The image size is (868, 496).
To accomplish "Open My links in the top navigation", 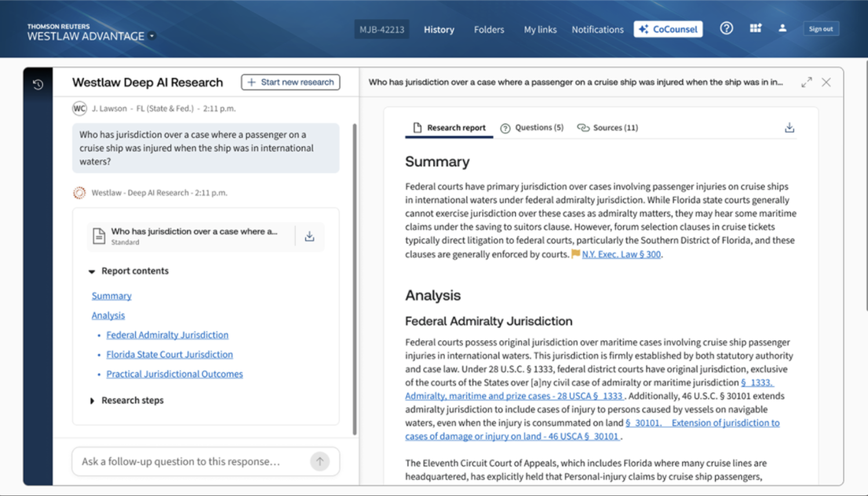I will point(540,30).
